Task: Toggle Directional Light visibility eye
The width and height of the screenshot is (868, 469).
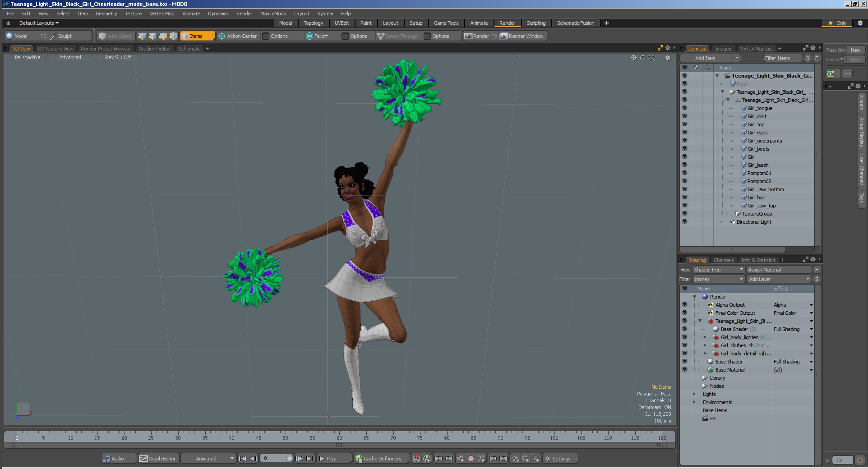Action: (x=684, y=222)
